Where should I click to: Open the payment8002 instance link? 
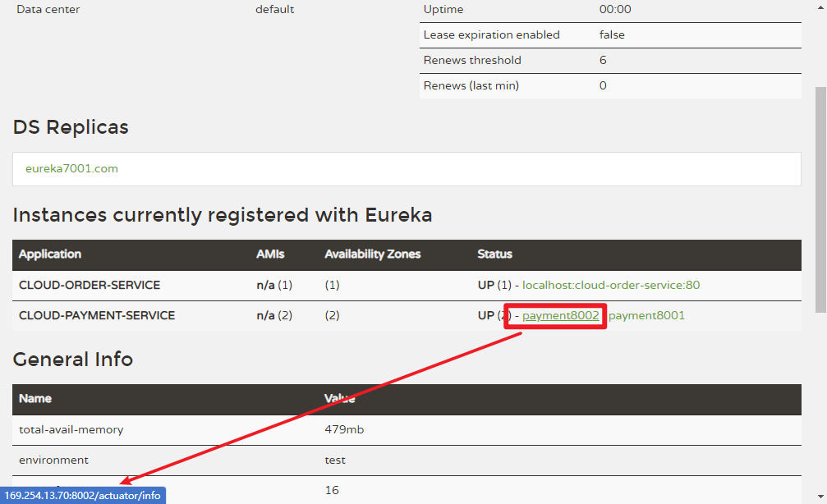click(x=560, y=315)
